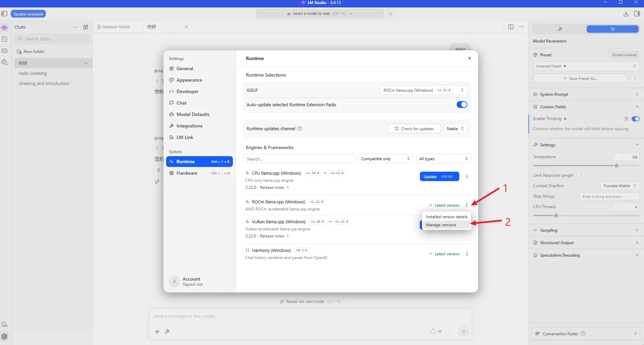The width and height of the screenshot is (644, 345).
Task: Click the split view icon
Action: click(x=511, y=27)
